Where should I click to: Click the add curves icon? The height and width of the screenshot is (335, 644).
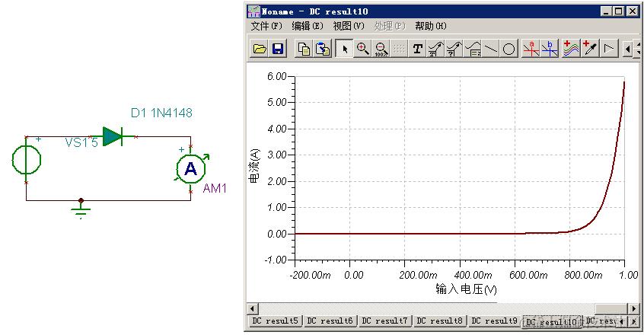pos(572,49)
